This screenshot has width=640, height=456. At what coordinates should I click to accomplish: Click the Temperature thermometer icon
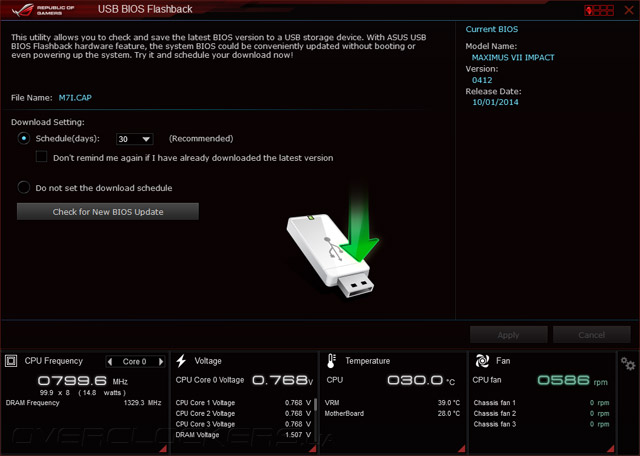331,361
